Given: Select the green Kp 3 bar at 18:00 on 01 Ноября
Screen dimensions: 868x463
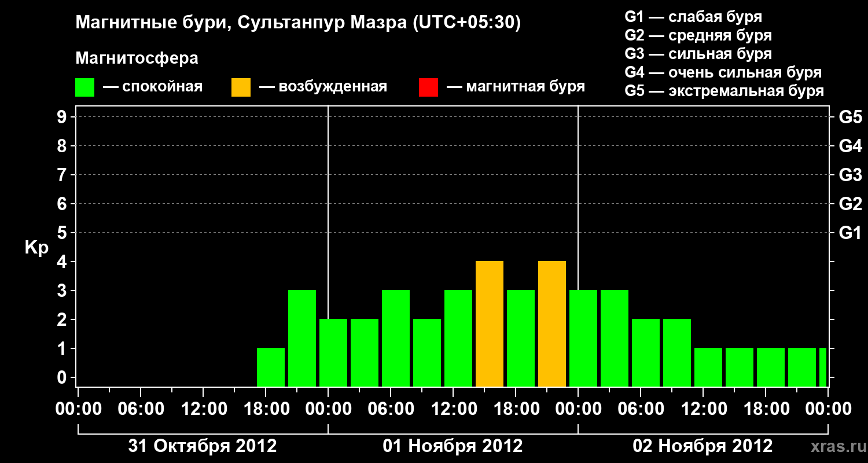Looking at the screenshot, I should [x=521, y=339].
